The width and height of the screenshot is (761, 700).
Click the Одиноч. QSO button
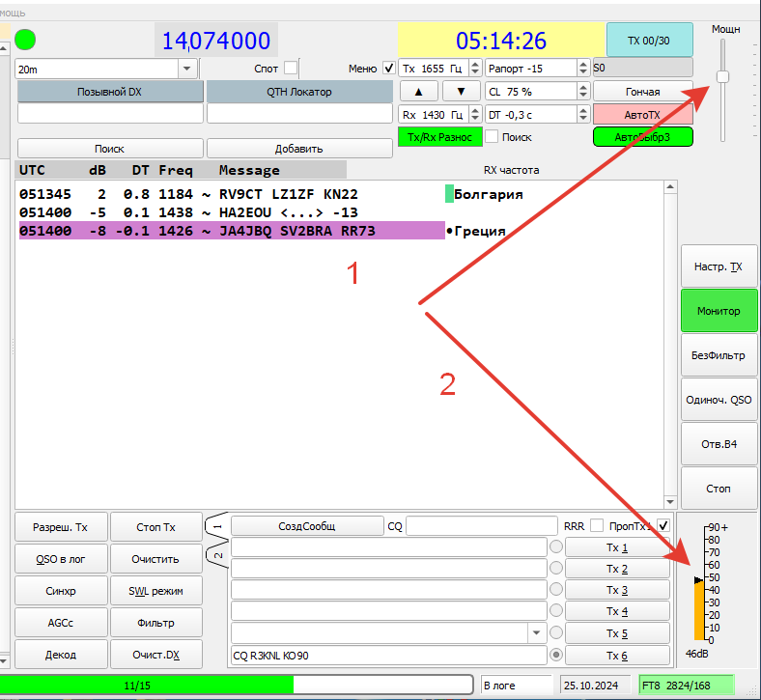[719, 400]
